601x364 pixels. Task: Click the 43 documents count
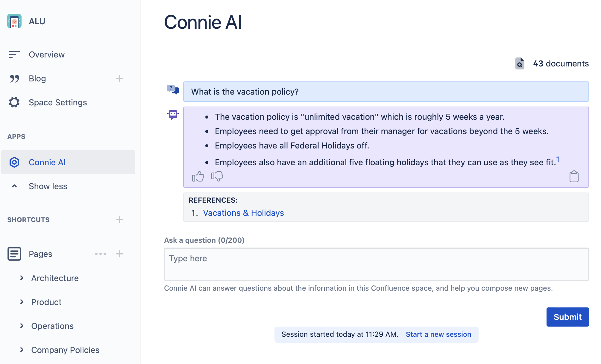coord(561,63)
